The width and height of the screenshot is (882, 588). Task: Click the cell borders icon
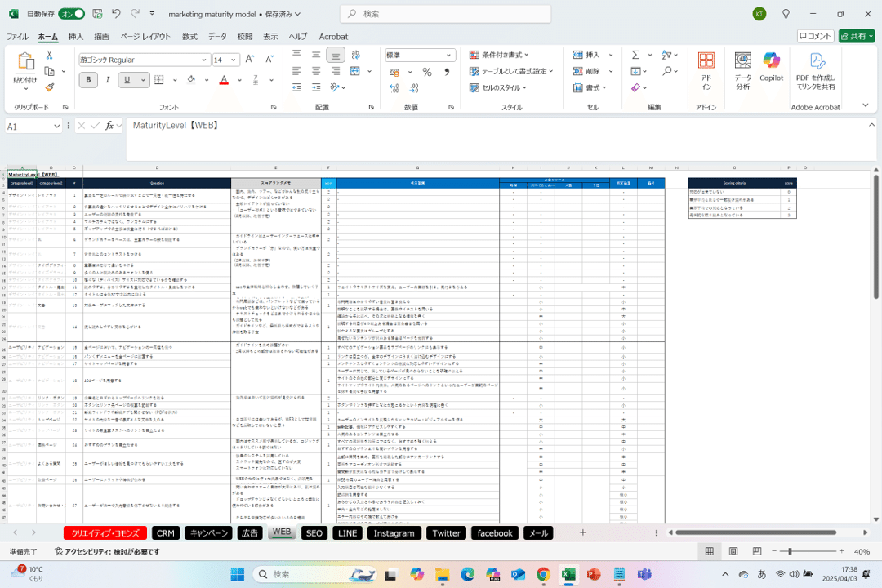[159, 80]
